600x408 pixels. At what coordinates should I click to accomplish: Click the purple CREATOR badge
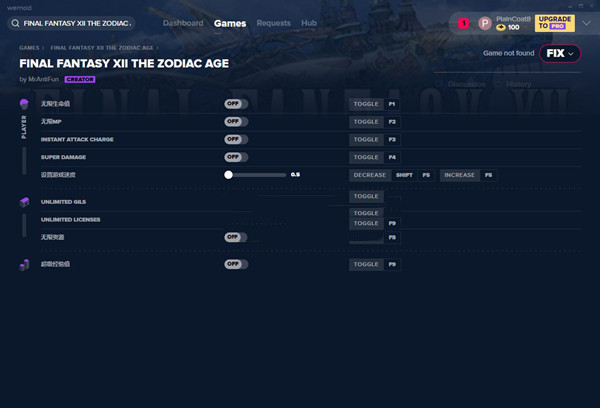80,79
